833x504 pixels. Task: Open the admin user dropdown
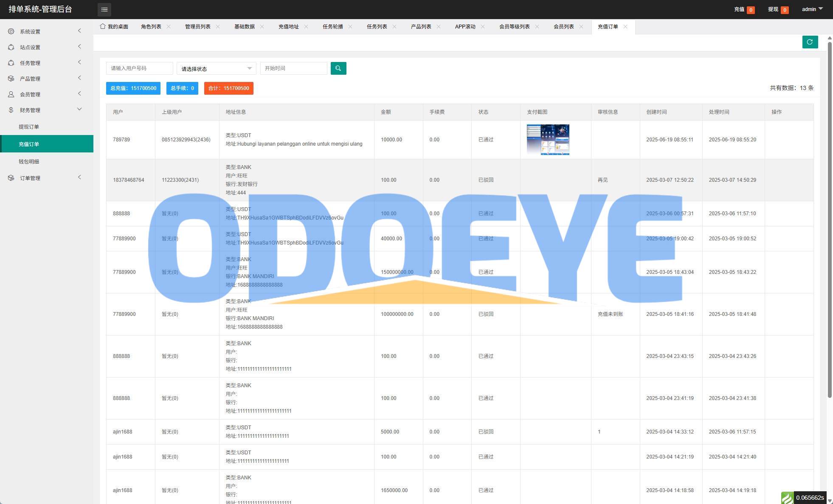pos(812,9)
